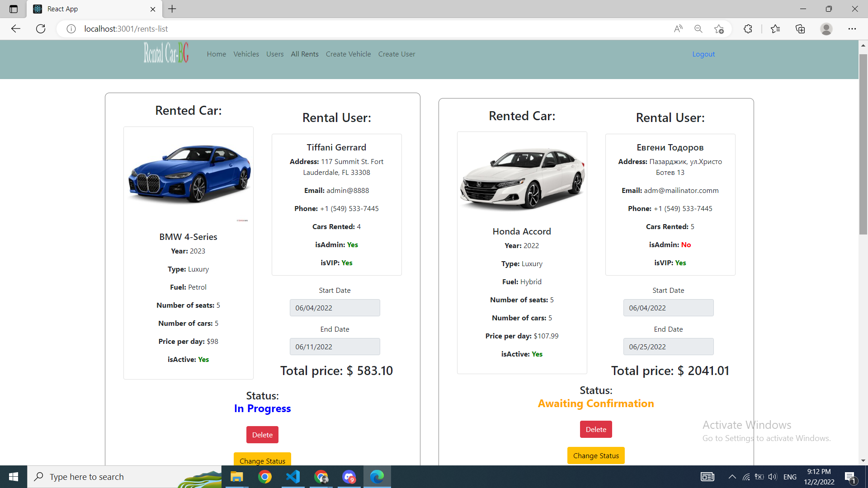Change status of the Honda Accord rental
The image size is (868, 488).
click(x=596, y=455)
